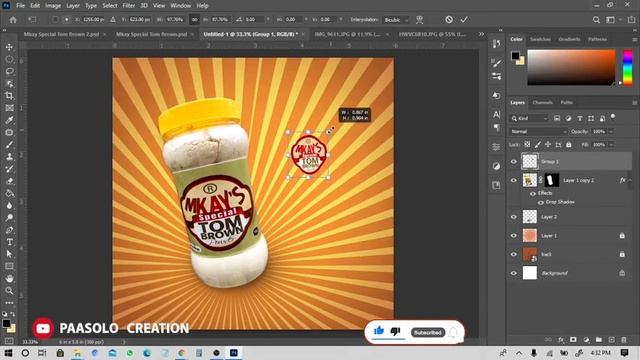Select the Object Selection tool
This screenshot has height=360, width=640.
9,84
